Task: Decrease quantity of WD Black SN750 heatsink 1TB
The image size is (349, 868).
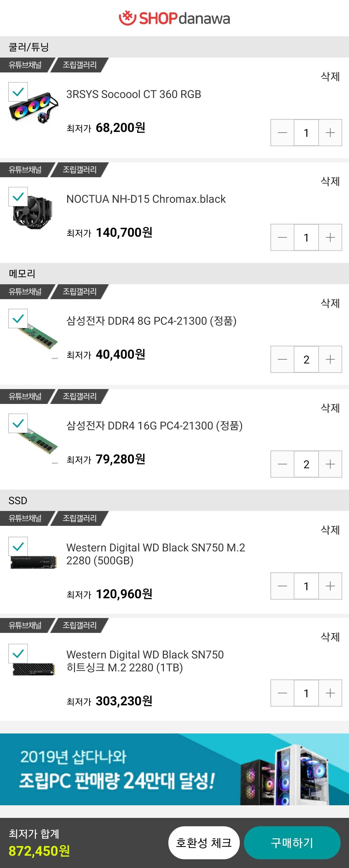Action: (x=282, y=693)
